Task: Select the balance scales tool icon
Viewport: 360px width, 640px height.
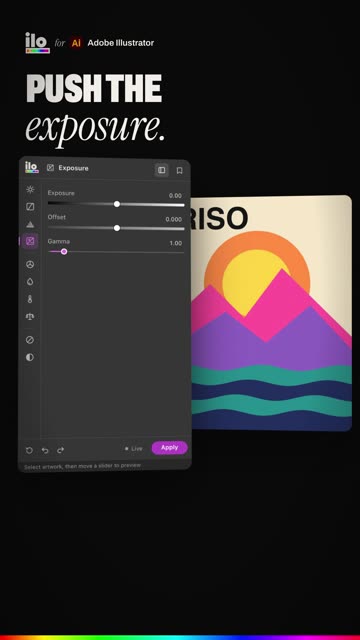Action: pos(30,316)
